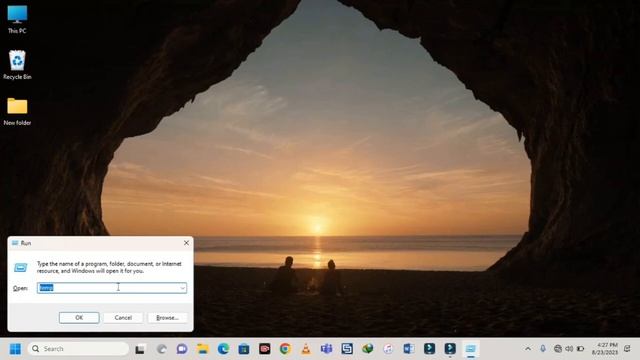Viewport: 640px width, 360px height.
Task: Click the active Run icon in the taskbar
Action: point(471,349)
